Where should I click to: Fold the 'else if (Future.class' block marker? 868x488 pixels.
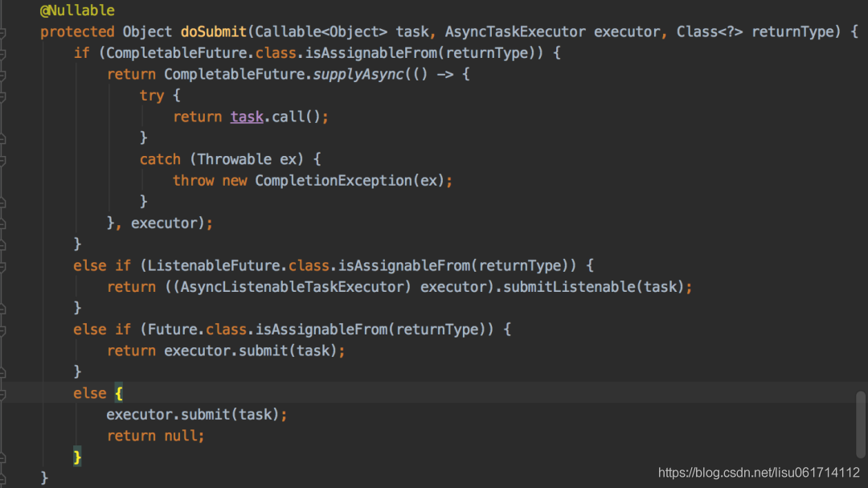coord(2,330)
